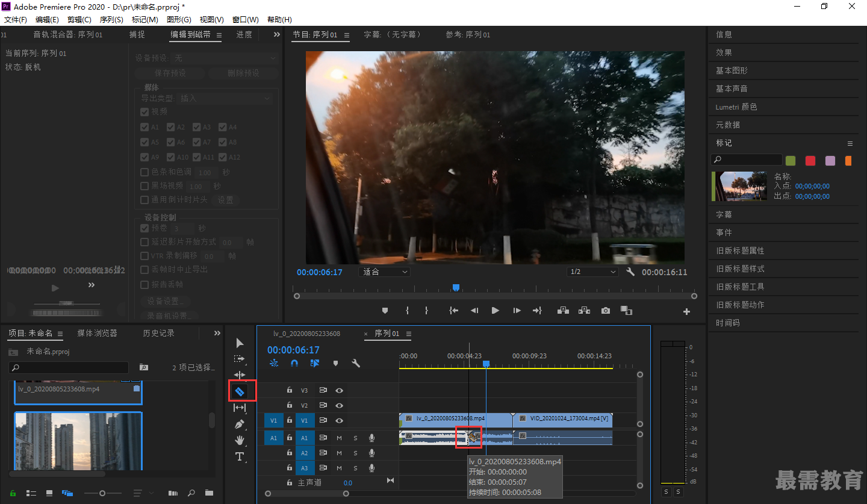Viewport: 867px width, 504px height.
Task: Switch to the 媒体浏览器 tab
Action: [97, 333]
